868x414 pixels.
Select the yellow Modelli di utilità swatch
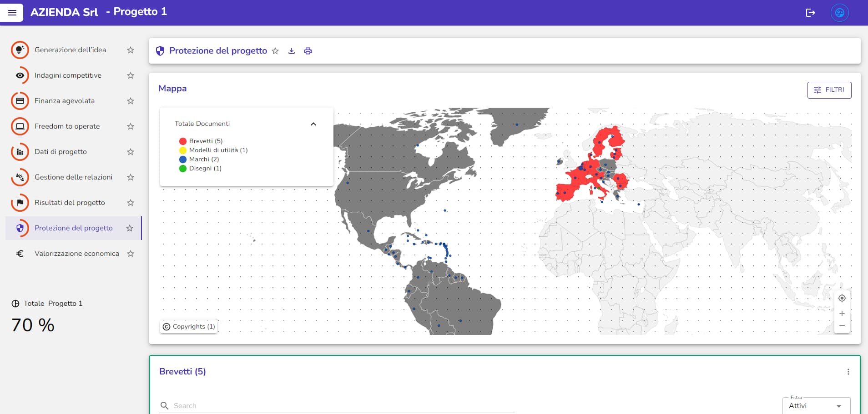click(x=183, y=150)
